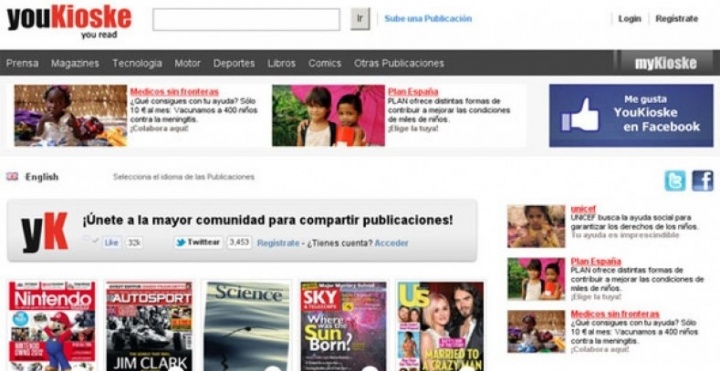Click the Facebook Like button
Image resolution: width=720 pixels, height=371 pixels.
[111, 242]
